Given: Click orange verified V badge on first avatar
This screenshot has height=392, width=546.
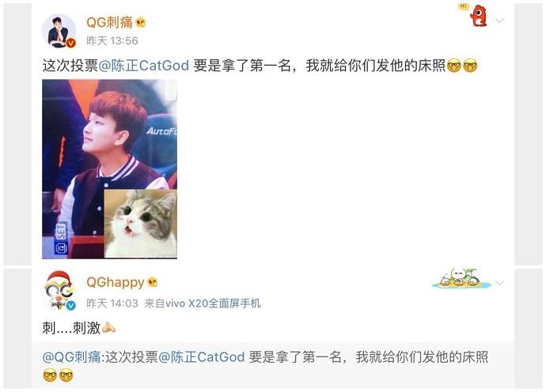Looking at the screenshot, I should click(x=70, y=43).
